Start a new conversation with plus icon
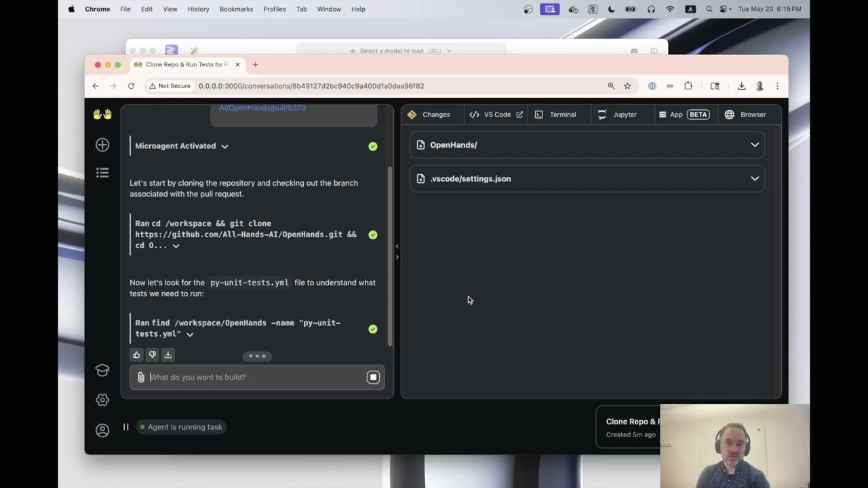This screenshot has width=868, height=488. [102, 144]
